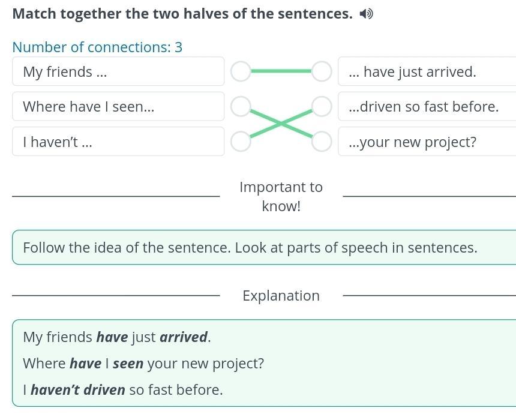Click the "Follow the idea of the sentence" hint box
Viewport: 516px width, 420px height.
pos(264,247)
